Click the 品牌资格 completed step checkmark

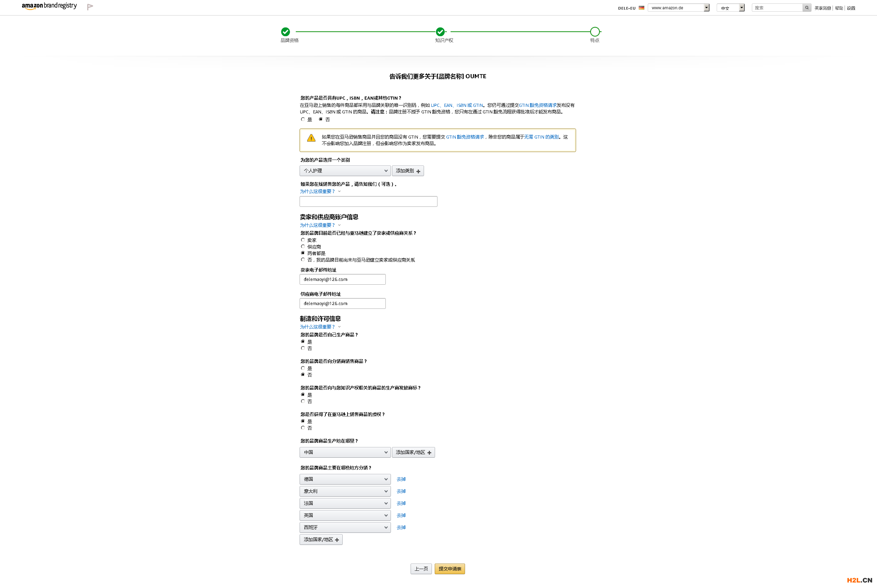coord(285,31)
